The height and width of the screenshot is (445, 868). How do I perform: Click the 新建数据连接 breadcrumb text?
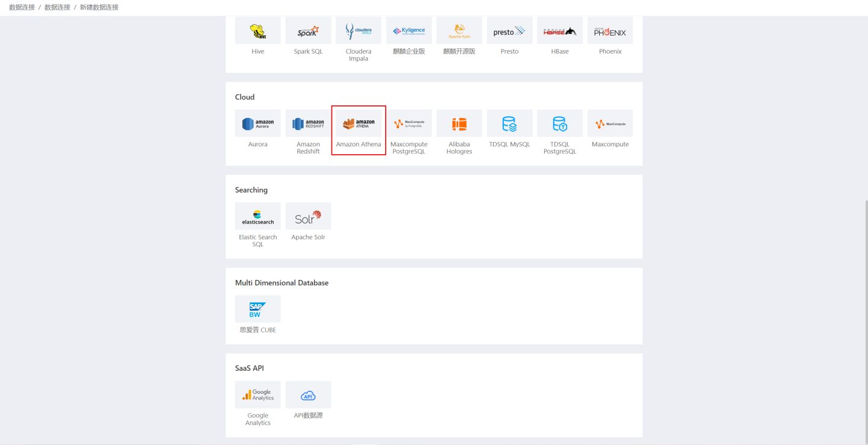point(99,7)
